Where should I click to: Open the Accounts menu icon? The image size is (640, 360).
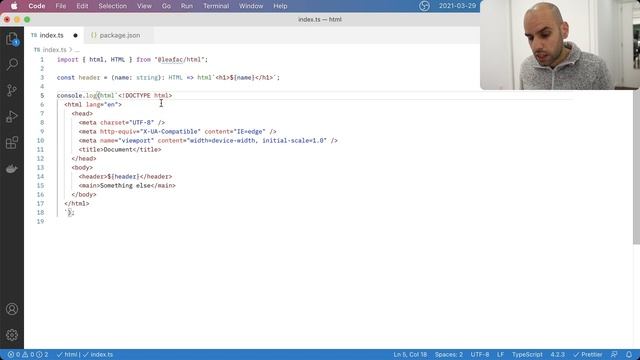tap(12, 309)
